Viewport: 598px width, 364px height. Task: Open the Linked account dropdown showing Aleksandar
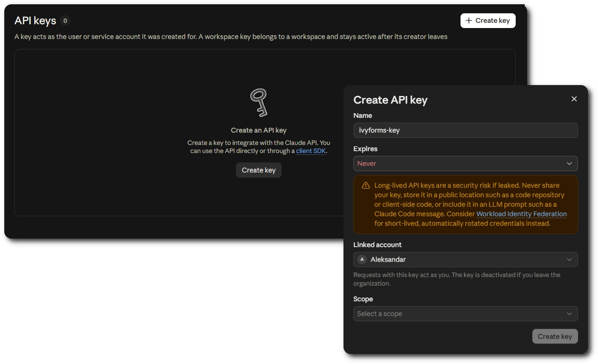pyautogui.click(x=465, y=259)
